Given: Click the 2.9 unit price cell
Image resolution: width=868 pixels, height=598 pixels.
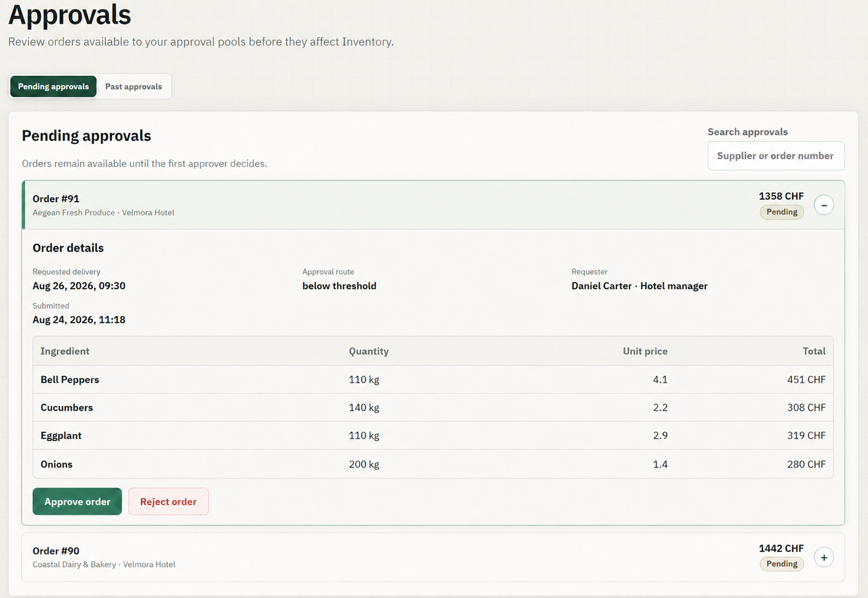Looking at the screenshot, I should click(660, 436).
